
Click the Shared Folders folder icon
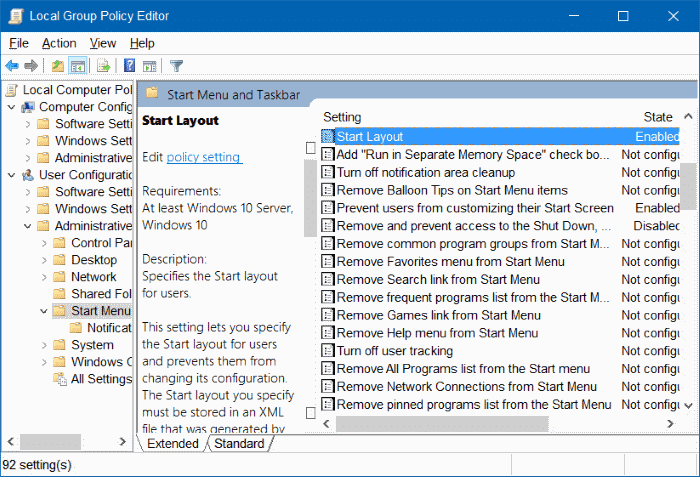pos(59,293)
